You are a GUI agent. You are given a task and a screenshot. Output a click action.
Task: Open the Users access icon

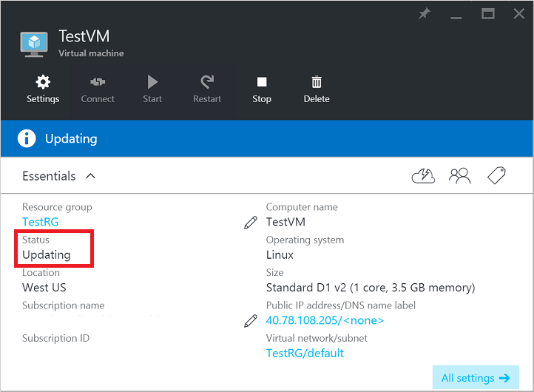pos(459,176)
